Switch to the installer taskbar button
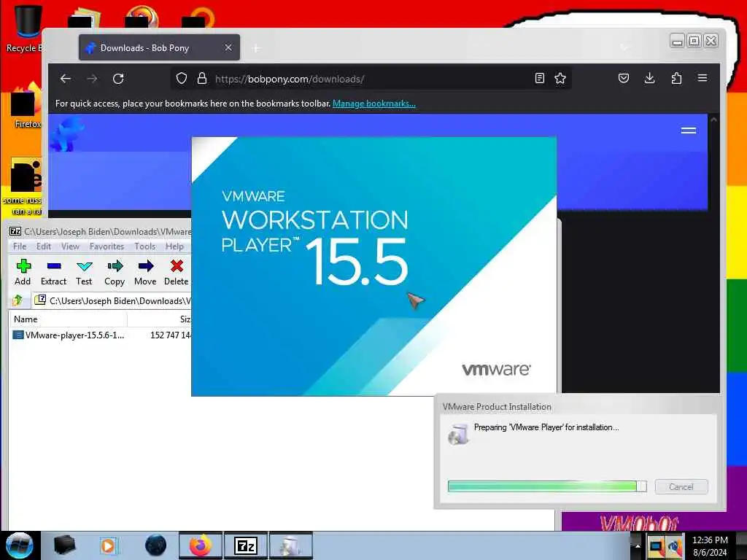Screen dimensions: 747x560 pyautogui.click(x=290, y=545)
